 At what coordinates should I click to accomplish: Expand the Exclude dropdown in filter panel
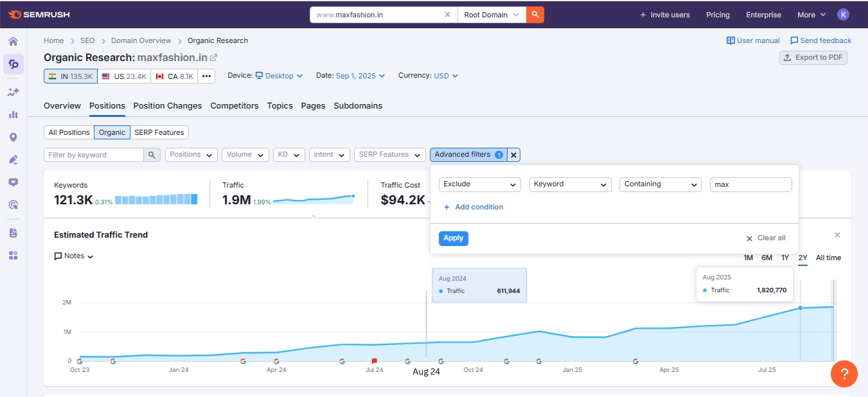[x=479, y=184]
